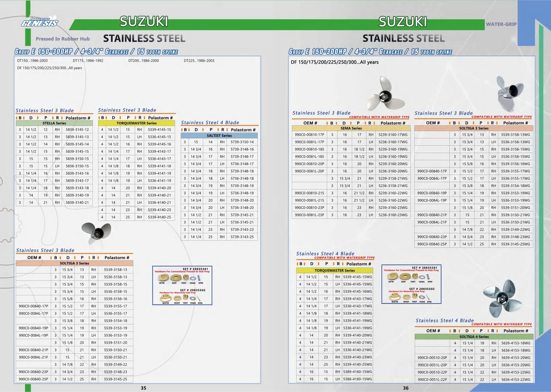Click Polastorm number 5839-3145-12
Image resolution: width=551 pixels, height=392 pixels.
pyautogui.click(x=77, y=130)
